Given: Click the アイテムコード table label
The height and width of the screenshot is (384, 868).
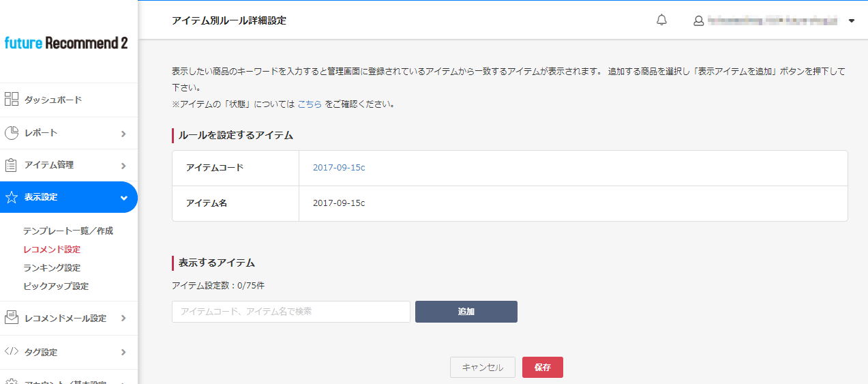Looking at the screenshot, I should 215,168.
